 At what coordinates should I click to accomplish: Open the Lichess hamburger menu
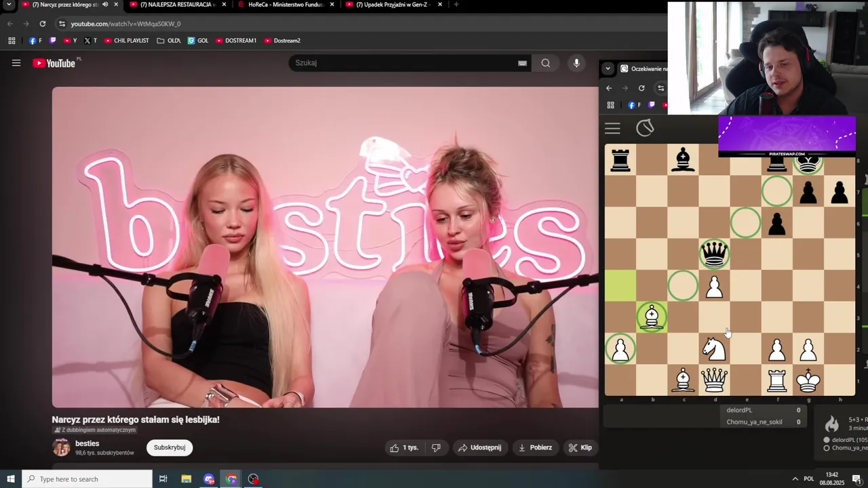(612, 128)
